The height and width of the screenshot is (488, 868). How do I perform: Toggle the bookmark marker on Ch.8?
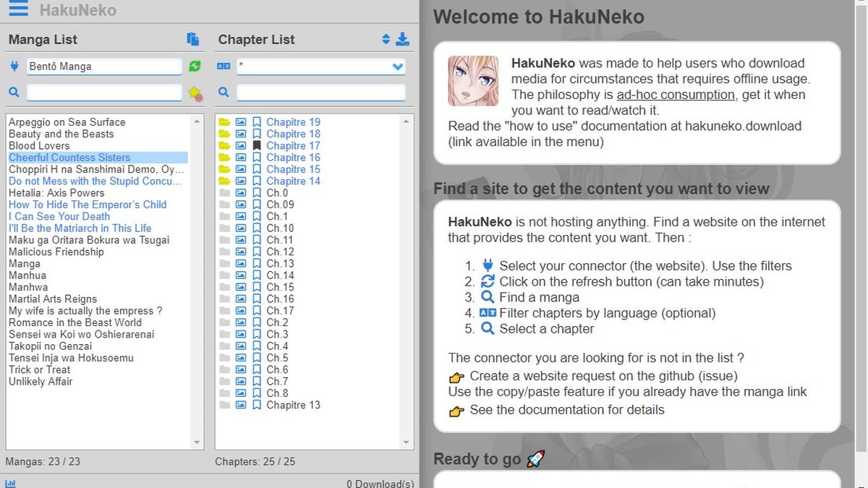point(257,393)
